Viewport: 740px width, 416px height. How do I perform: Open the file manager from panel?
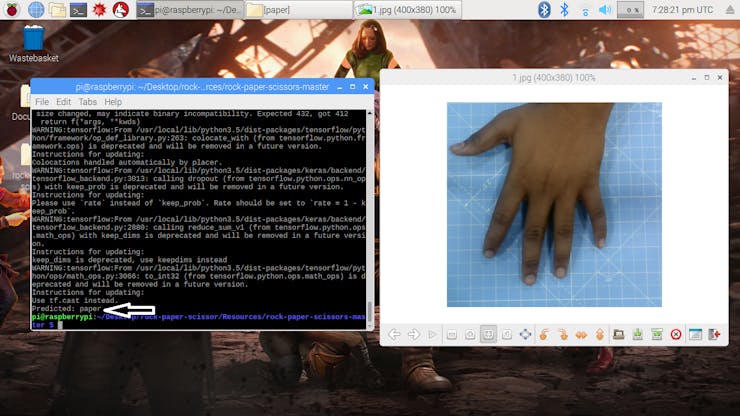click(57, 9)
